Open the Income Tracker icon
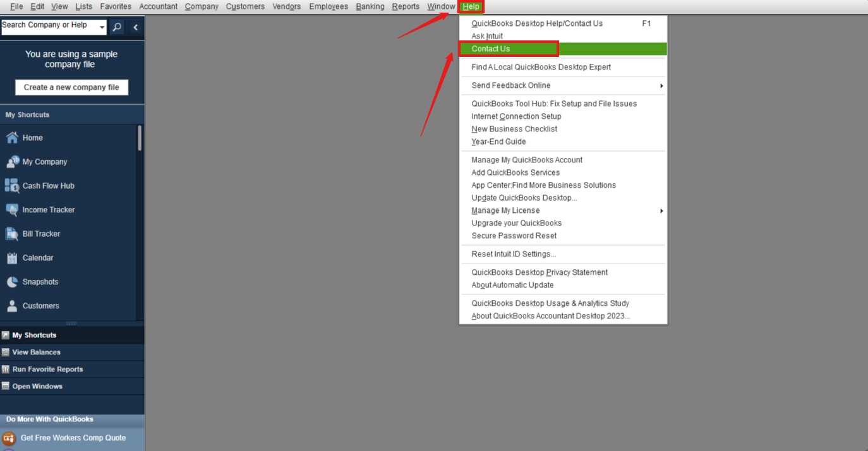 12,210
